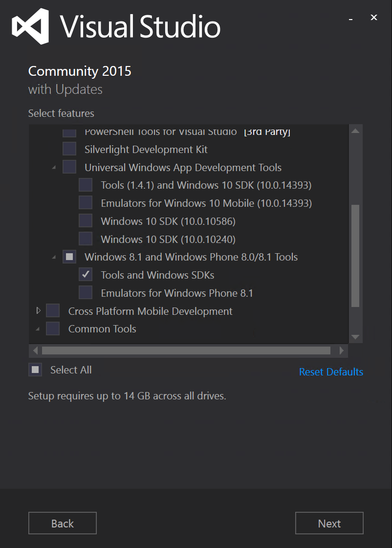Image resolution: width=392 pixels, height=548 pixels.
Task: Select Universal Windows App Development Tools label
Action: (183, 168)
